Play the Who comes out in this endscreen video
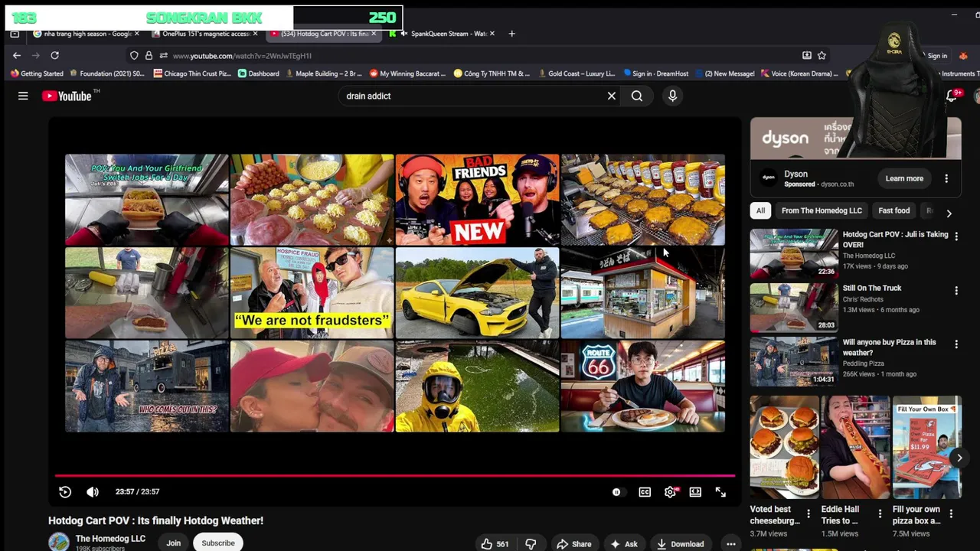Viewport: 980px width, 551px height. (146, 386)
